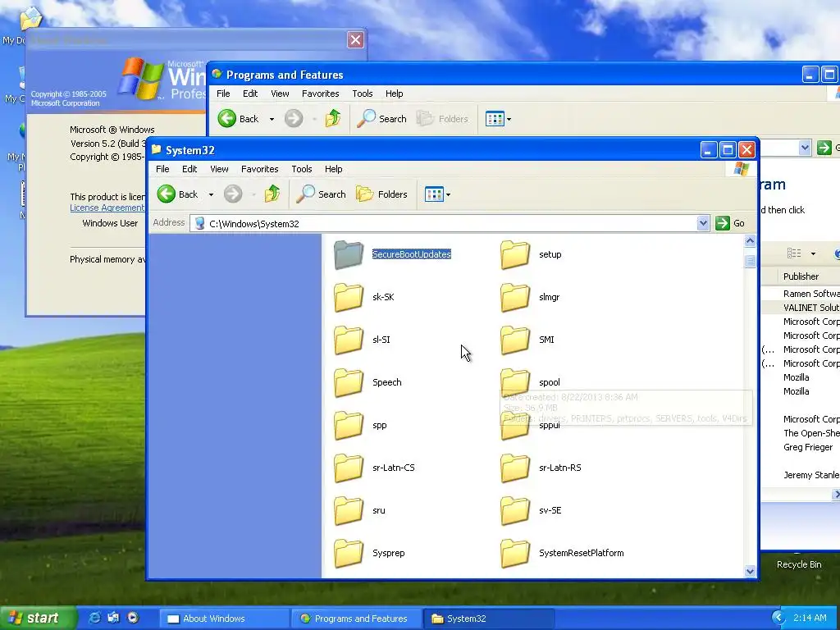Open View menu in System32 window
The image size is (840, 630).
(219, 169)
